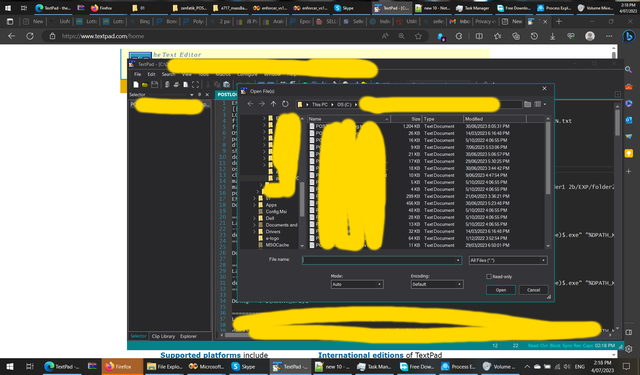Click the Print Preview icon in TextPad toolbar
This screenshot has width=640, height=375.
pyautogui.click(x=185, y=84)
